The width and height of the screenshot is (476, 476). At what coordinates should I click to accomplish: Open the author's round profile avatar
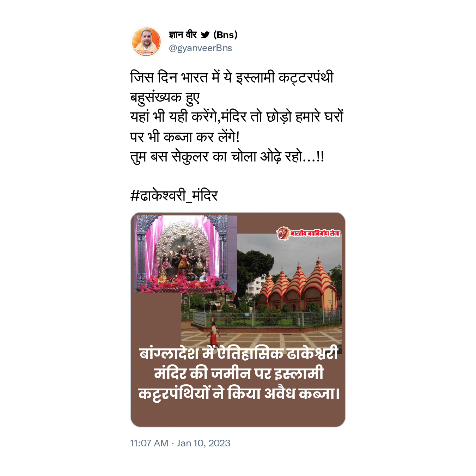[x=146, y=42]
